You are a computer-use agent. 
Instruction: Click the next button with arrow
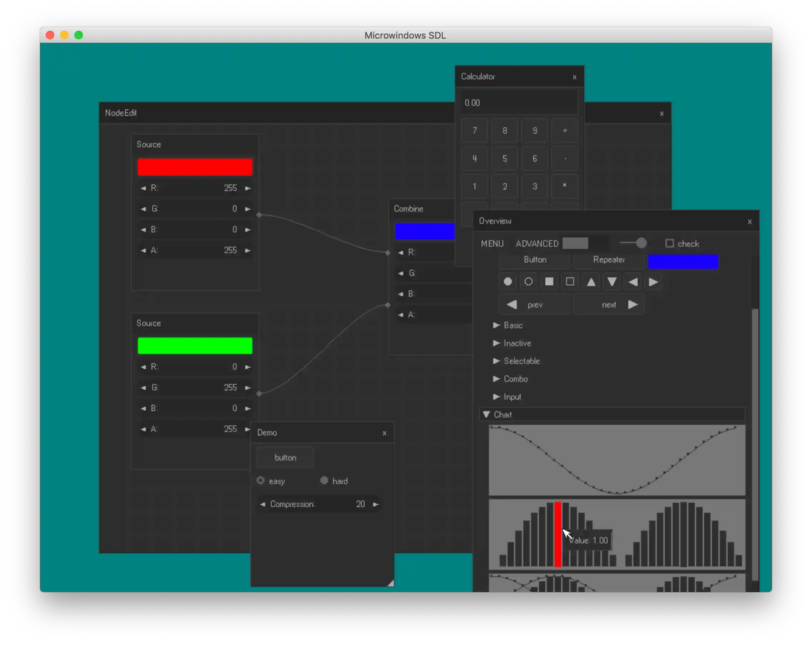(609, 304)
